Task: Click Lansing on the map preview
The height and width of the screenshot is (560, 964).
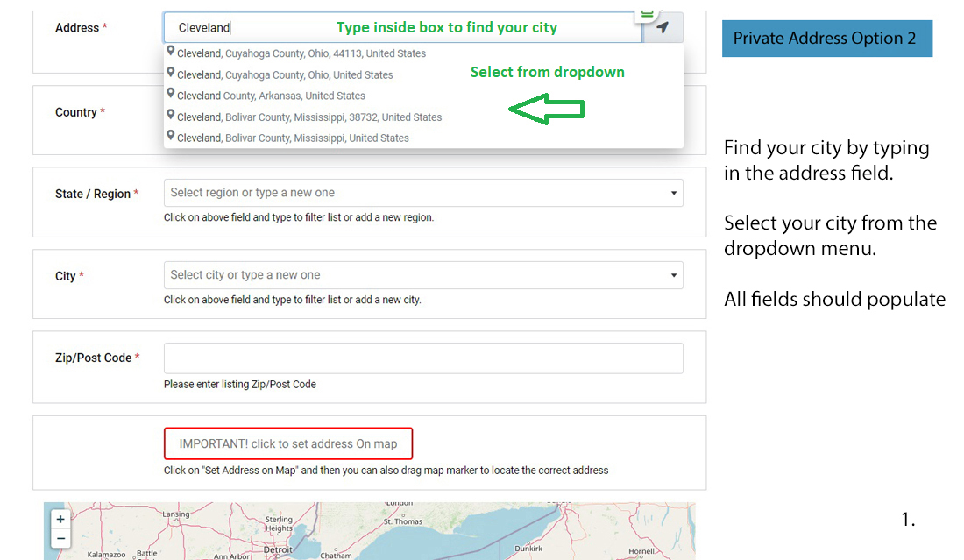Action: [x=175, y=514]
